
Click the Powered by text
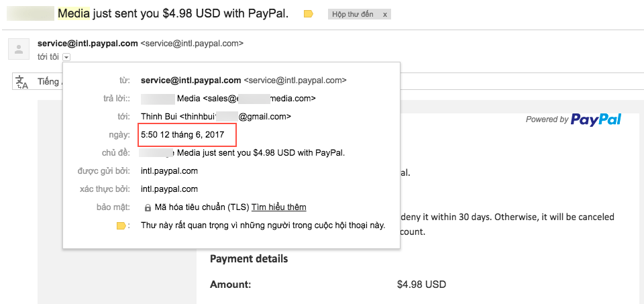tap(547, 119)
